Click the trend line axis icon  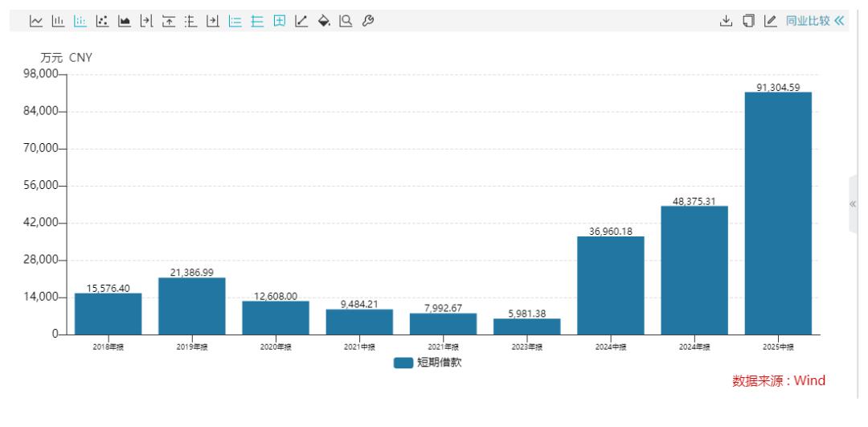pyautogui.click(x=301, y=20)
